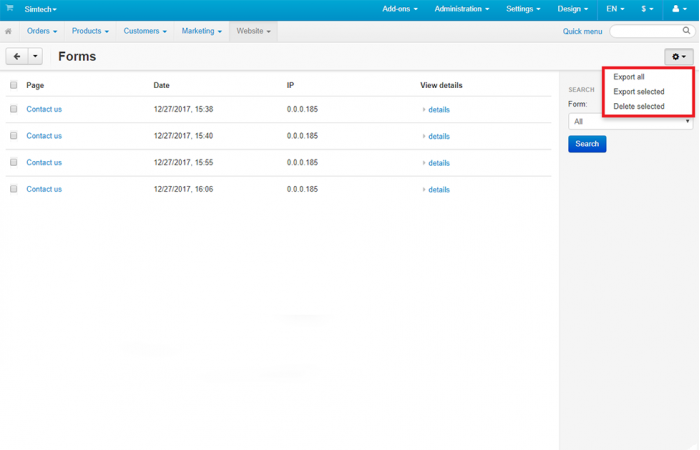Open the Simtech store selector dropdown

point(41,9)
